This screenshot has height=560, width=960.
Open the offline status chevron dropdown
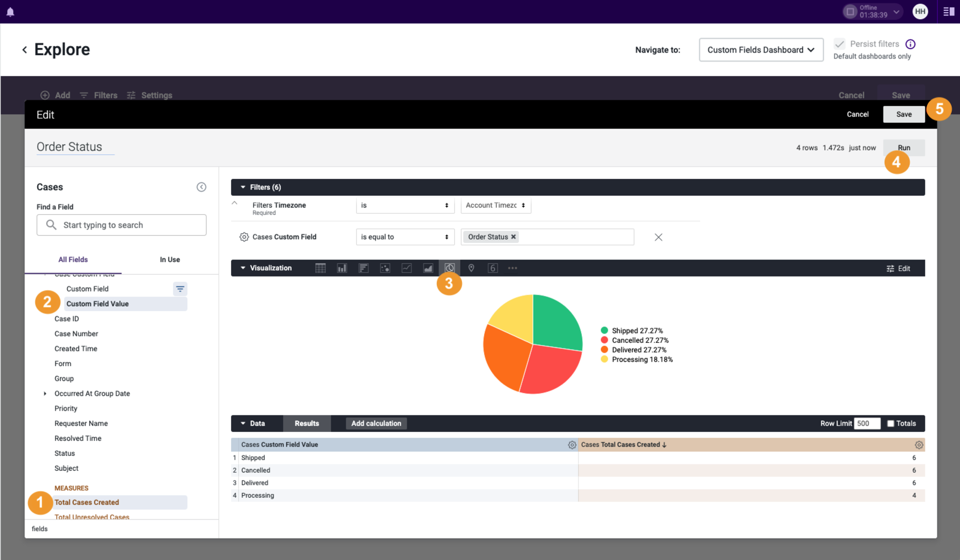tap(896, 11)
